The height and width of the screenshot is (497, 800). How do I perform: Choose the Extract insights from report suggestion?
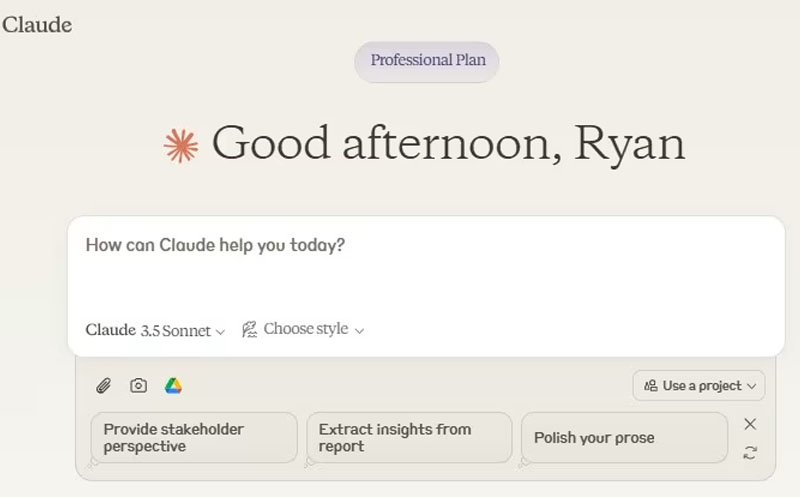point(409,438)
